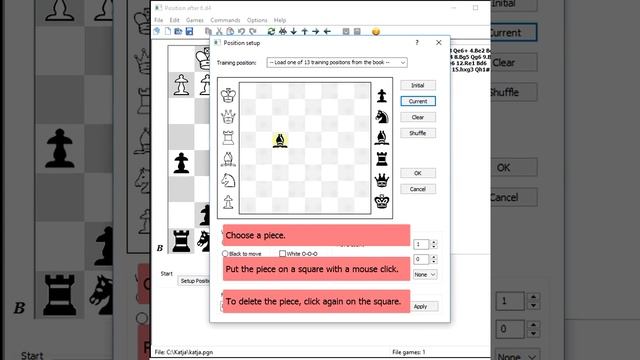
Task: Click the right arrow toolbar icon
Action: (x=316, y=31)
